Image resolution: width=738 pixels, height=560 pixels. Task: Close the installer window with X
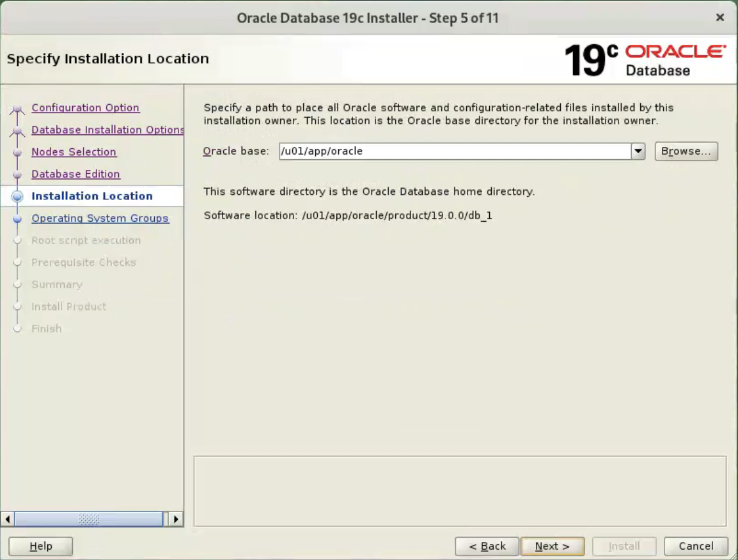[719, 18]
